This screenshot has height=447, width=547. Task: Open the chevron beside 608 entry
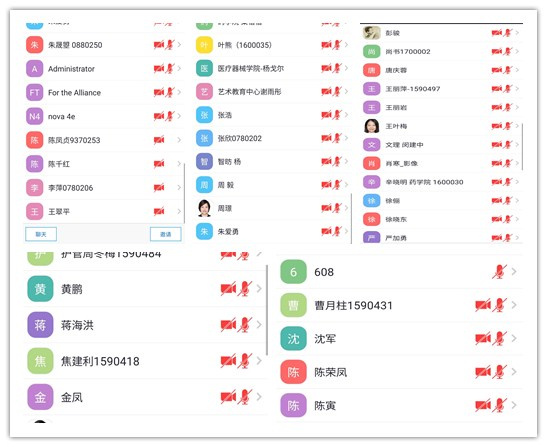(x=514, y=271)
